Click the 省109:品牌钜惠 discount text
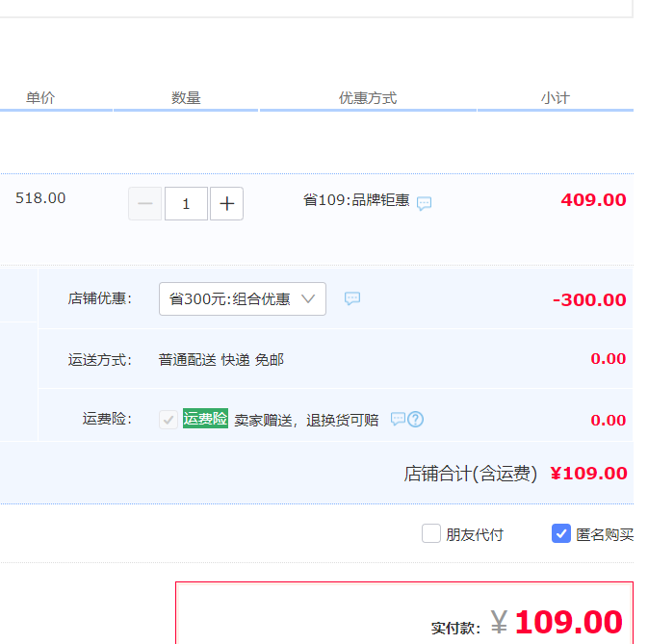648x644 pixels. coord(356,200)
